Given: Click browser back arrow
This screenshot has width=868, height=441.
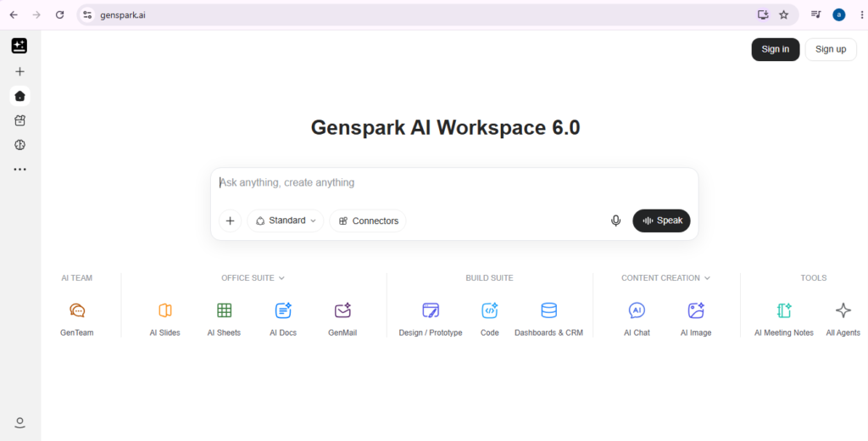Looking at the screenshot, I should [14, 15].
